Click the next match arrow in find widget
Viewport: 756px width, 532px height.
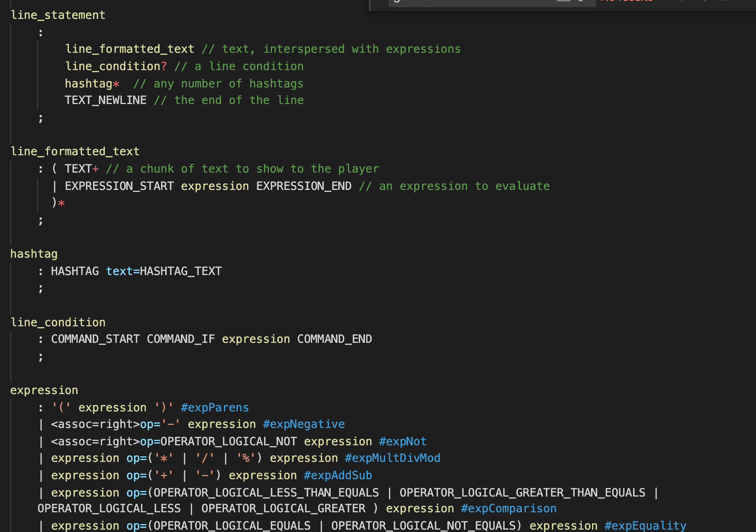[704, 2]
